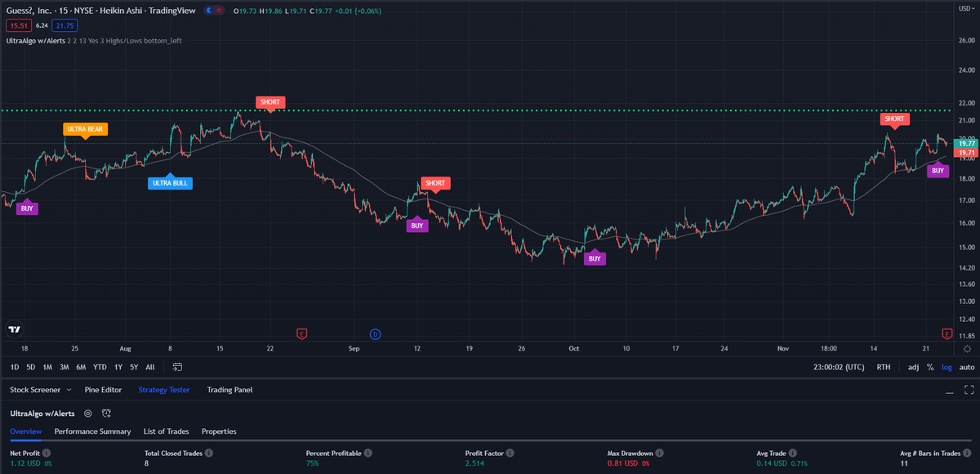Click the BUY label near Nov 21
980x474 pixels.
point(938,171)
